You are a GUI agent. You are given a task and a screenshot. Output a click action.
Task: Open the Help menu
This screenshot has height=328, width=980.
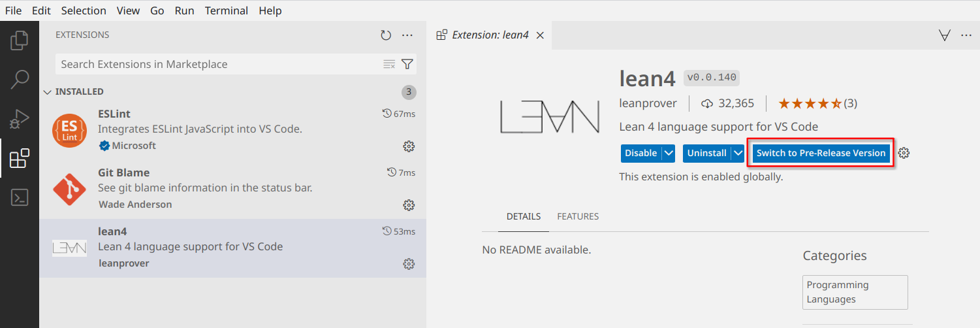270,10
